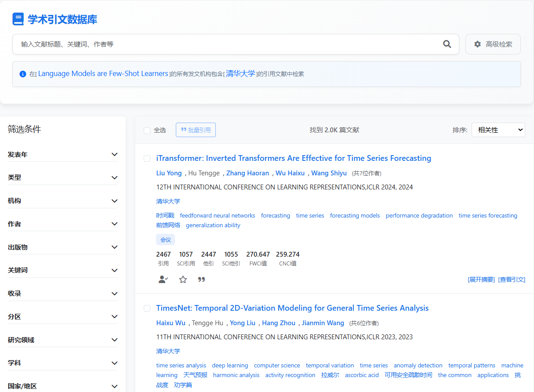Open the TimesNet paper title link
534x392 pixels.
point(292,308)
